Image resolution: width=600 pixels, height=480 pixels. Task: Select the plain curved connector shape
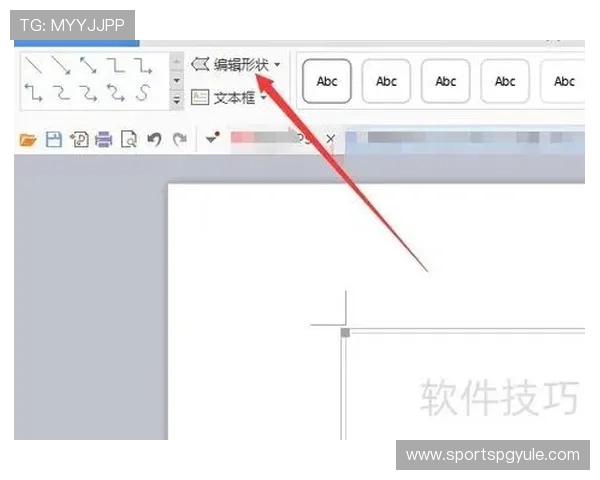[61, 93]
